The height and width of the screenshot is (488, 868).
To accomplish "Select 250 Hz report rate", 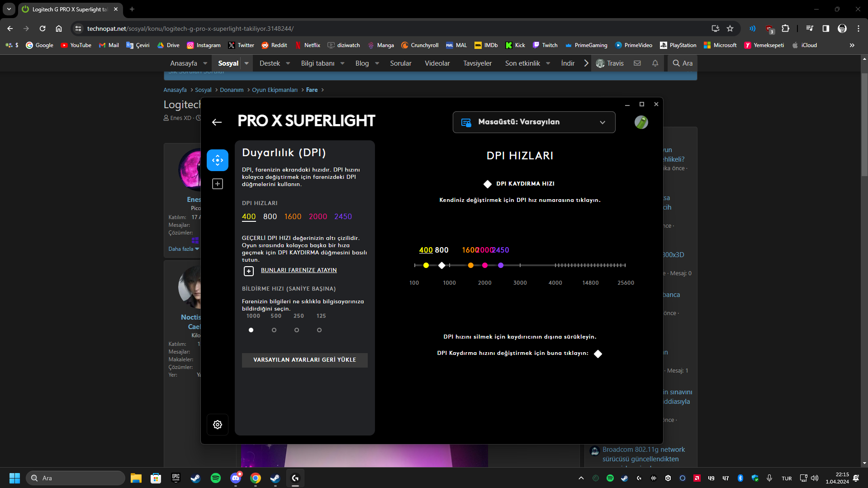I will click(x=297, y=330).
